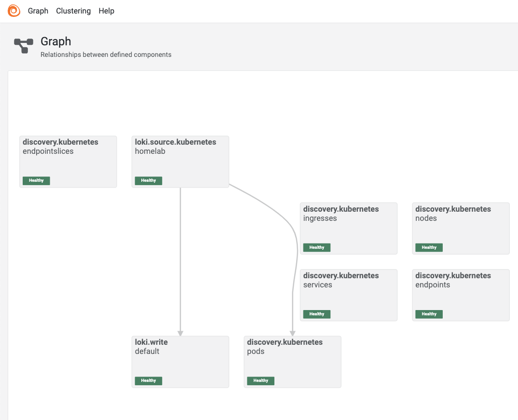
Task: Open the loki.write default component
Action: point(180,362)
